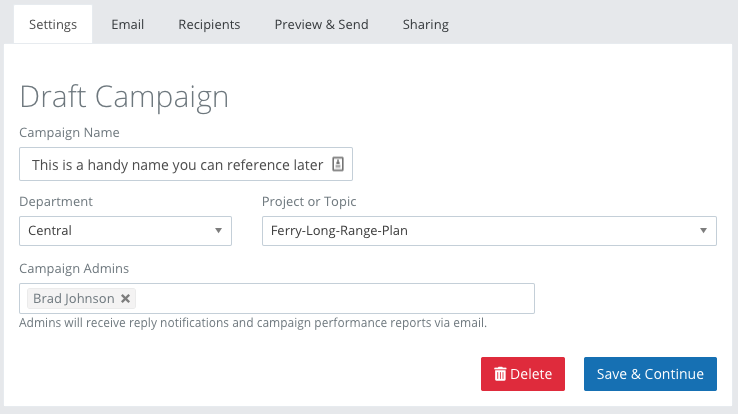
Task: Click the trash can icon on Delete
Action: click(x=500, y=374)
